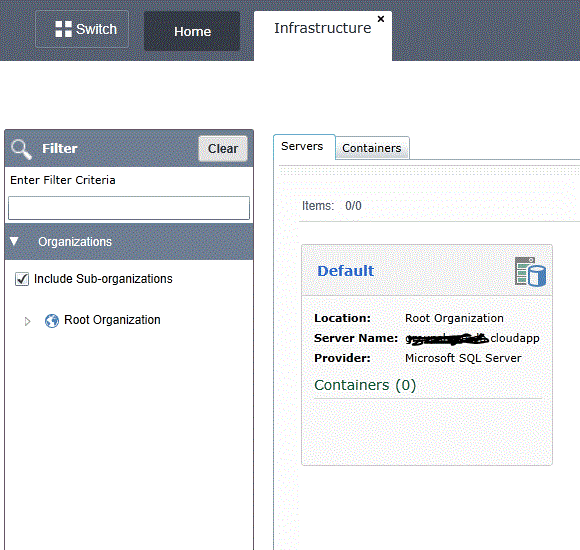Click the Organizations section header
Viewport: 580px width, 550px height.
pos(129,242)
